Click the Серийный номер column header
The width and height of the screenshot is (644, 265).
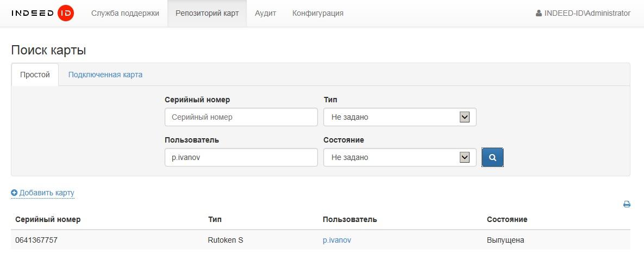tap(48, 219)
